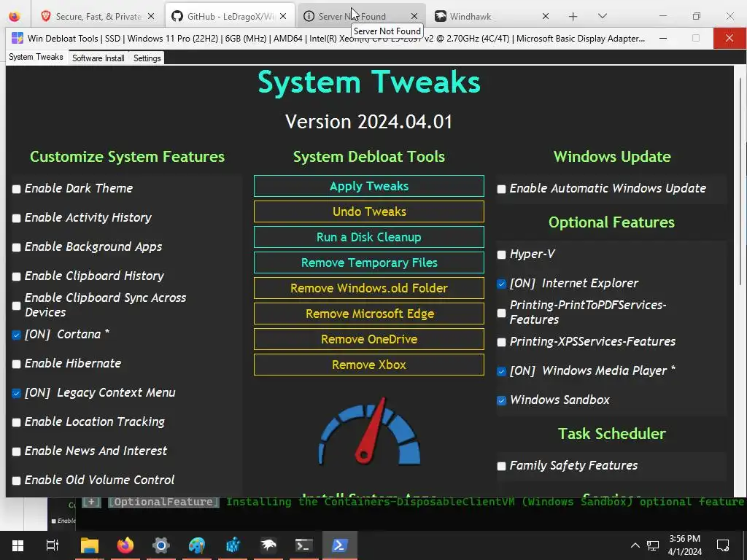The height and width of the screenshot is (560, 747).
Task: Open the network icon in system tray
Action: [653, 545]
